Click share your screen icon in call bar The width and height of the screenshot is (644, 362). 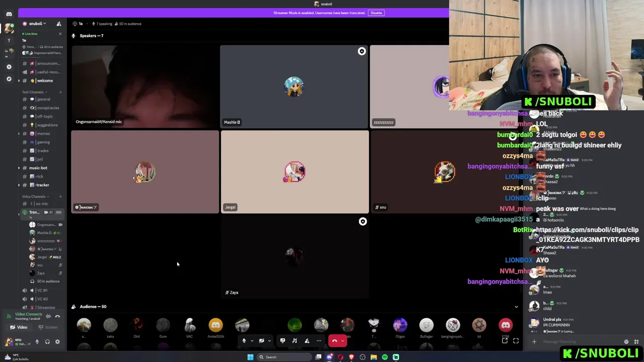click(282, 341)
